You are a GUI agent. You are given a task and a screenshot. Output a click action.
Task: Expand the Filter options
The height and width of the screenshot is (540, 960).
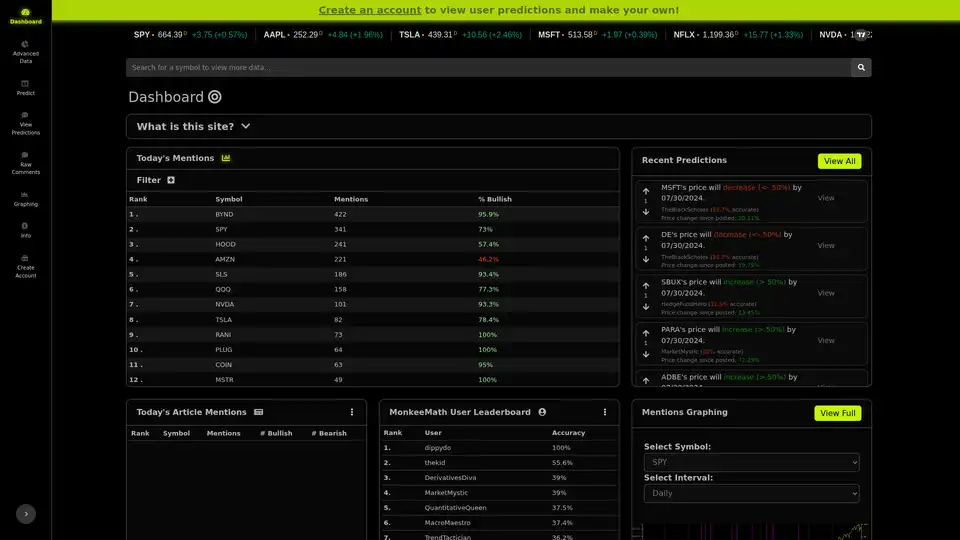pyautogui.click(x=171, y=181)
